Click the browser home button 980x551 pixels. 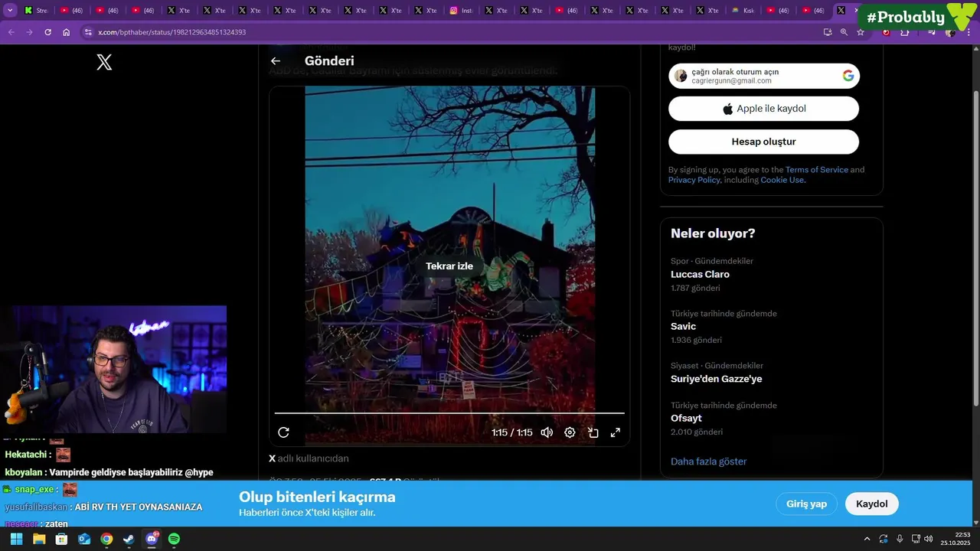(67, 32)
